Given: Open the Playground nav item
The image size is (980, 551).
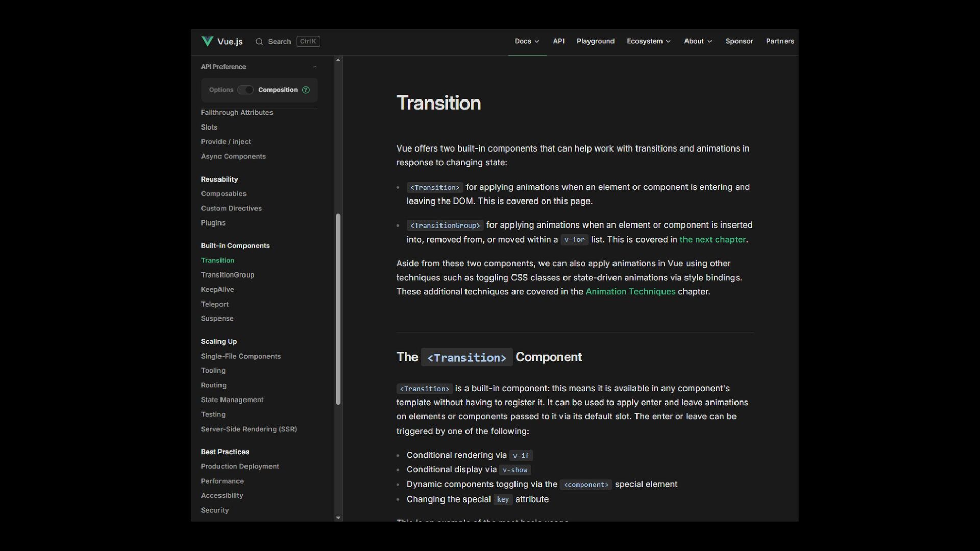Looking at the screenshot, I should 595,41.
